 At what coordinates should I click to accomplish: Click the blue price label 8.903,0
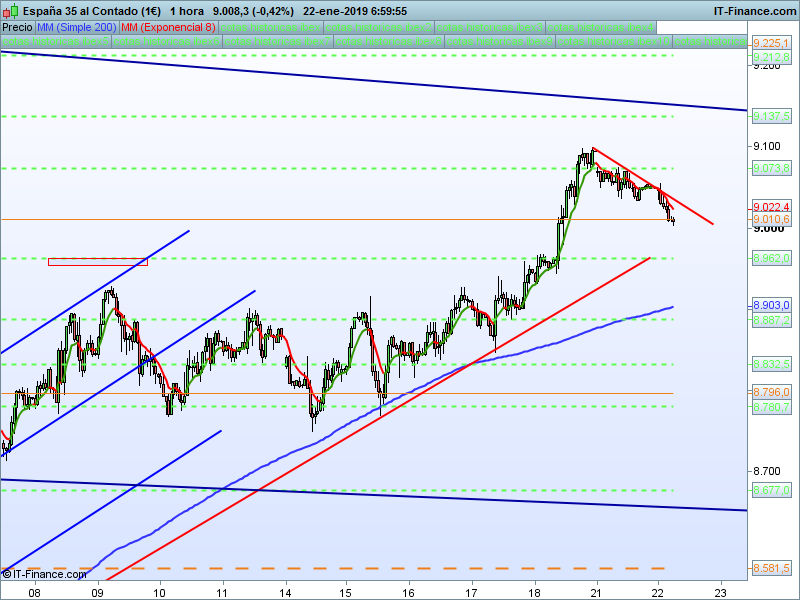click(771, 305)
